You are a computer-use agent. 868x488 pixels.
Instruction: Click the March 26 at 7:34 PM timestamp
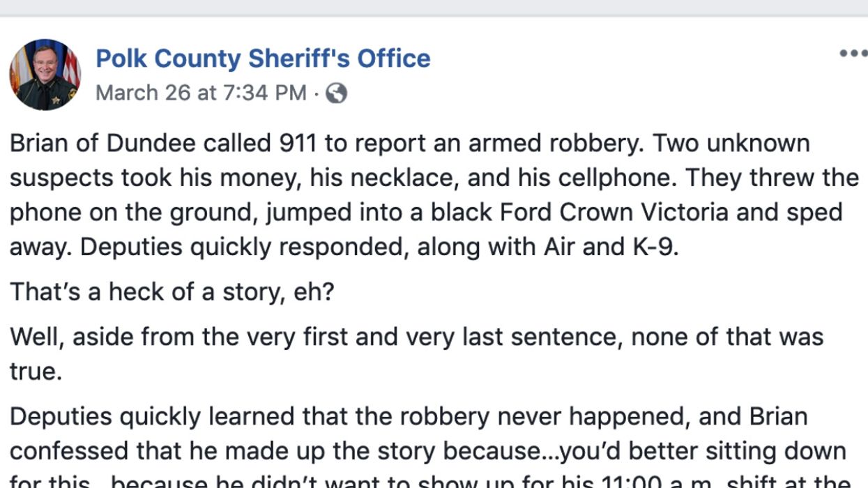pyautogui.click(x=201, y=93)
